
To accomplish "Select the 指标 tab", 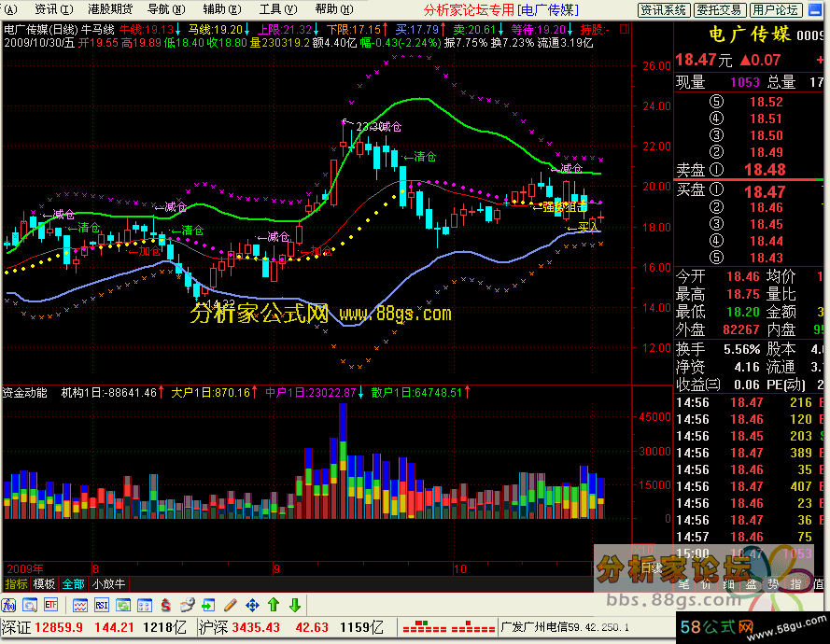I will click(x=16, y=584).
